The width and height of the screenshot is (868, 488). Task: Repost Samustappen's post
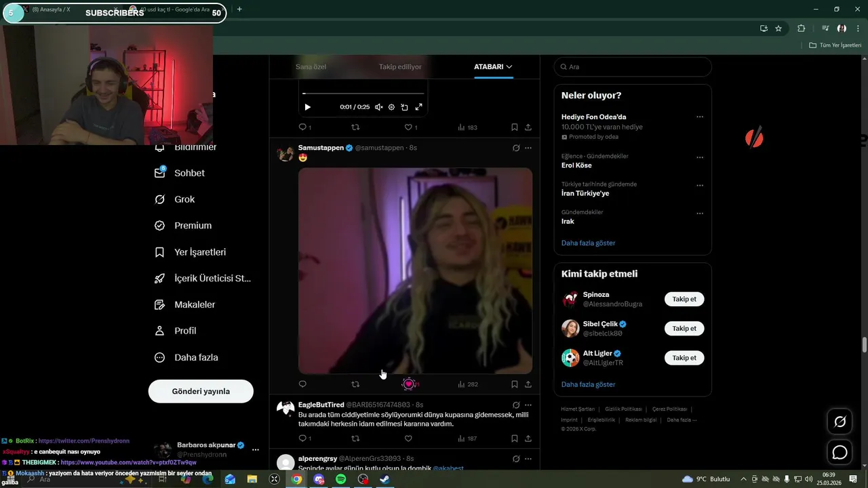point(355,384)
